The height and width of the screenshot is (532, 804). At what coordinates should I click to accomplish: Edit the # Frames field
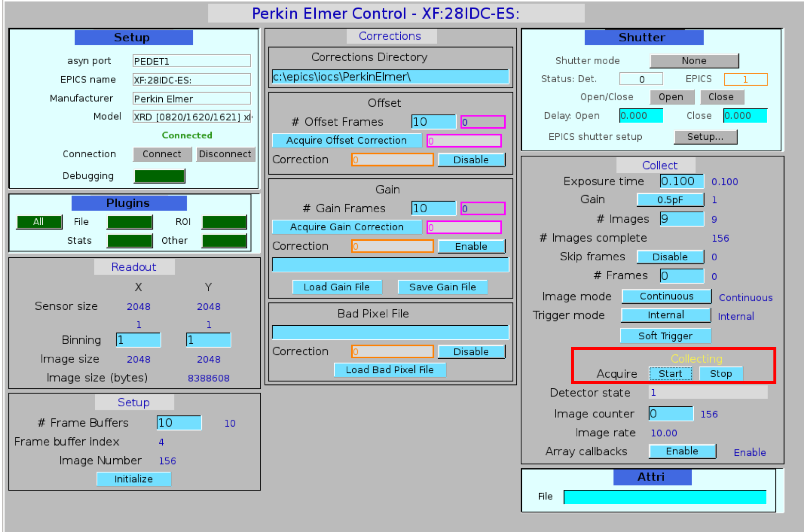click(682, 276)
